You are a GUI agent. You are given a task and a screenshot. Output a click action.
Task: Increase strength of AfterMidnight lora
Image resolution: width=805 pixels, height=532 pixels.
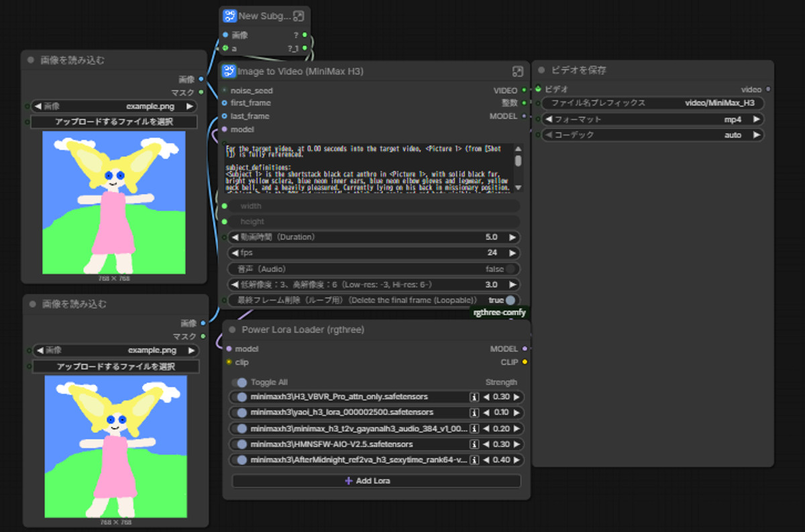[x=517, y=460]
